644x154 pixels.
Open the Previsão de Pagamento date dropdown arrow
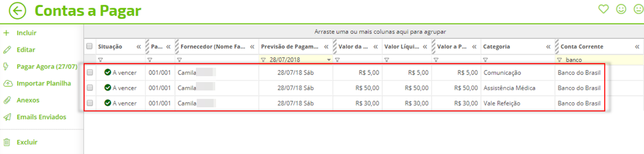point(329,60)
